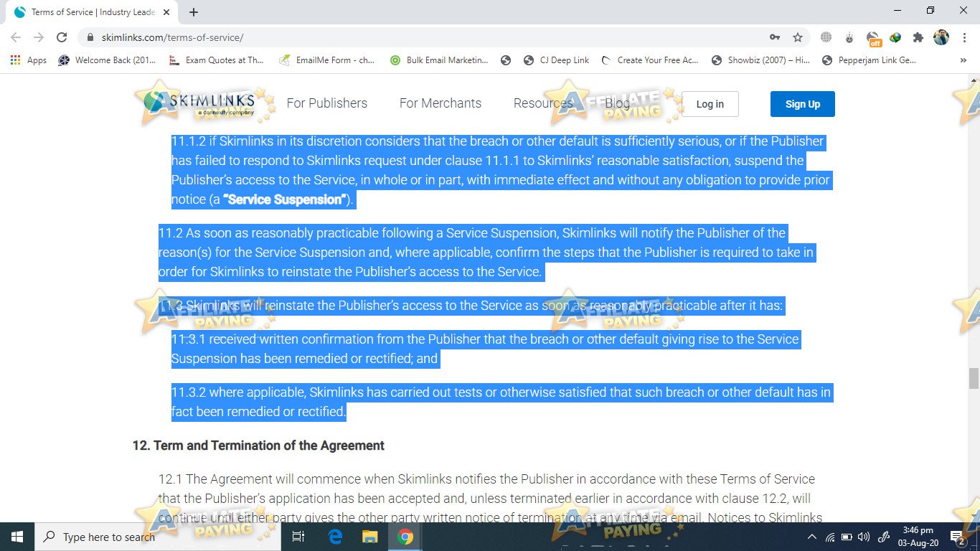
Task: Open the Windows Start menu
Action: (x=17, y=537)
